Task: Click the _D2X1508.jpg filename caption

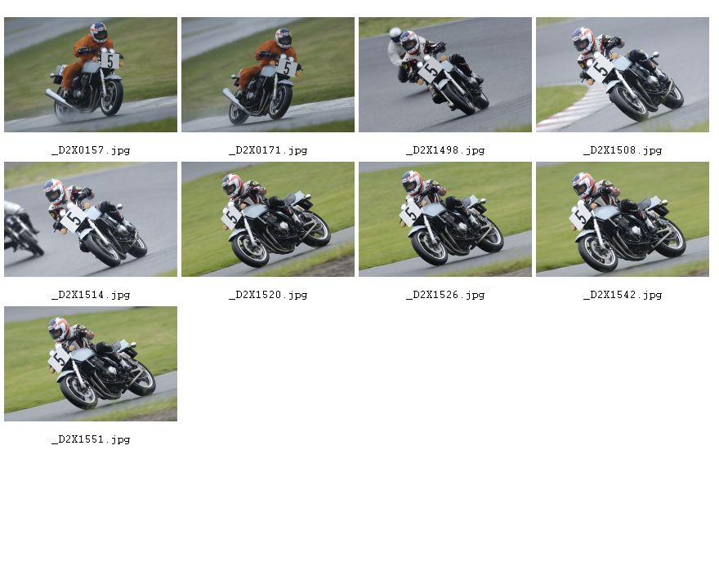Action: click(x=623, y=150)
